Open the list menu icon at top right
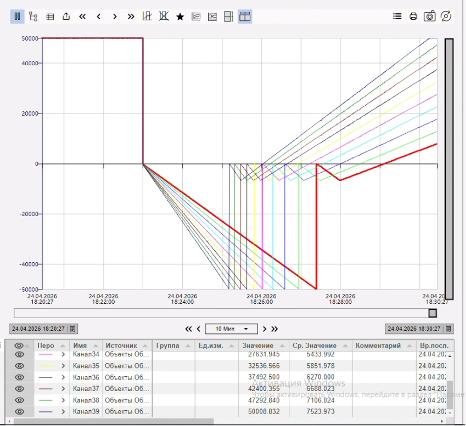The image size is (466, 426). (397, 16)
